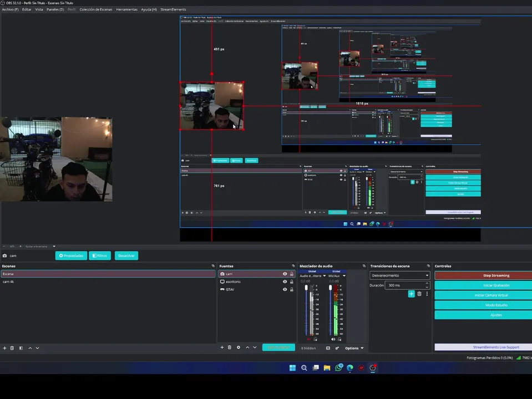
Task: Open advanced audio properties gears icon in mixer
Action: click(x=337, y=348)
